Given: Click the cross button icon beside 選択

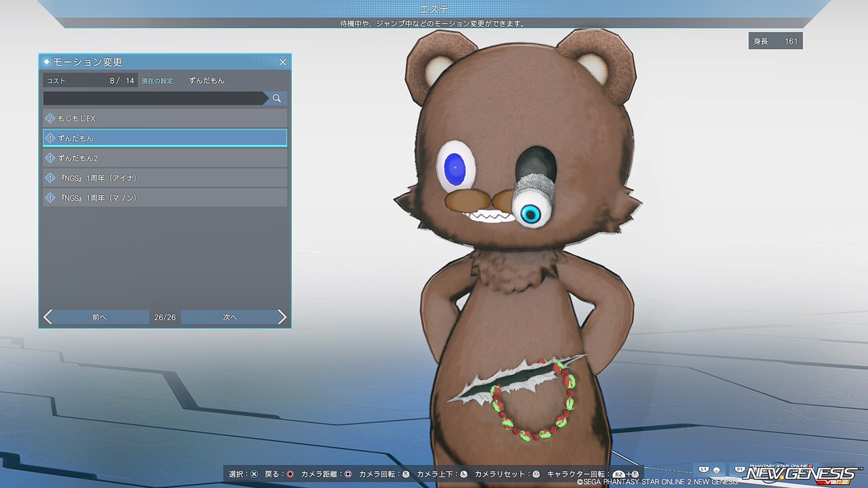Looking at the screenshot, I should tap(254, 474).
